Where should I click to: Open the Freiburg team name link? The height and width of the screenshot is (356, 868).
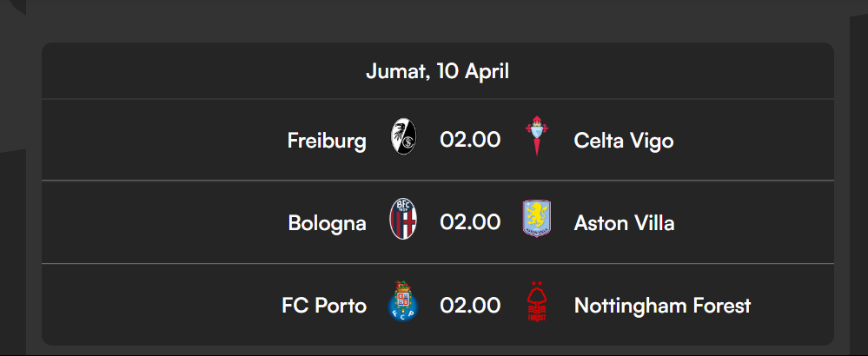327,140
